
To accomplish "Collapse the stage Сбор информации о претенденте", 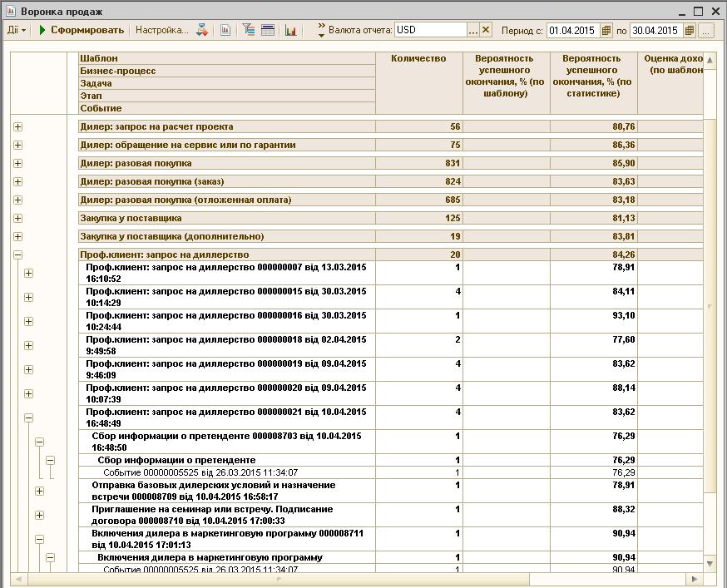I will click(51, 460).
